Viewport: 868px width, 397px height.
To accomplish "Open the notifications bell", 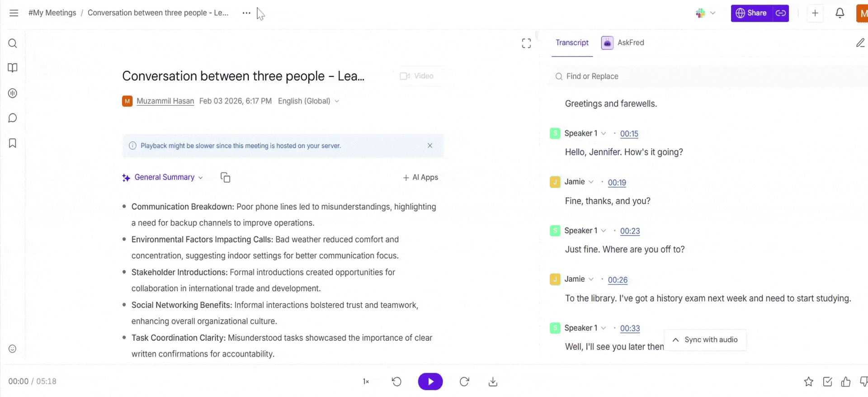I will pyautogui.click(x=840, y=13).
